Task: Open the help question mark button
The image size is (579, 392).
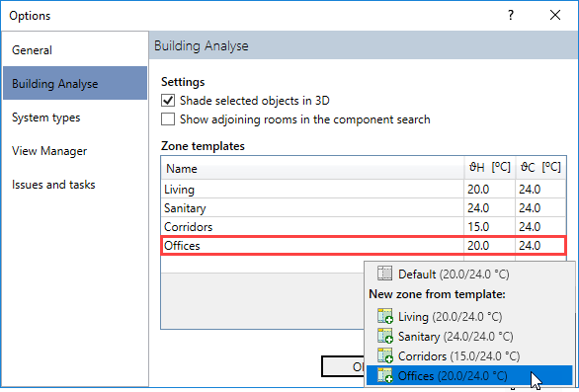Action: point(510,15)
